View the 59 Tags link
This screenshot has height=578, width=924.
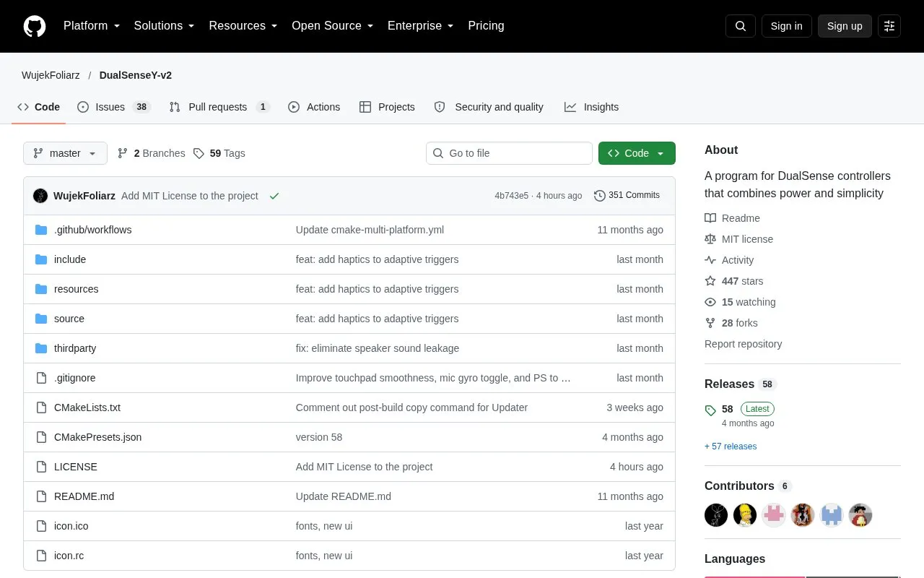click(x=219, y=153)
